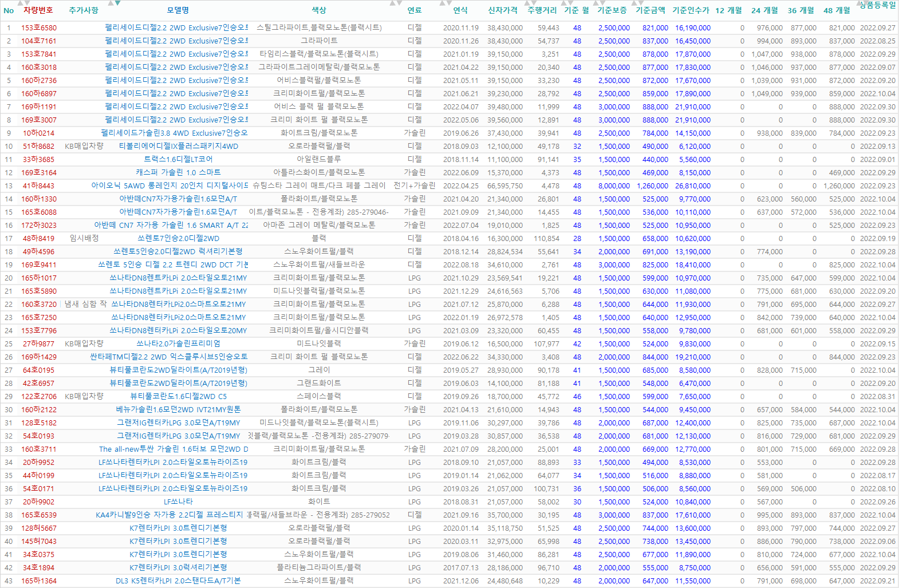Select model 베뉴가솔린1.6모던2WD IVT21MY원톤
This screenshot has height=588, width=899.
pyautogui.click(x=178, y=409)
